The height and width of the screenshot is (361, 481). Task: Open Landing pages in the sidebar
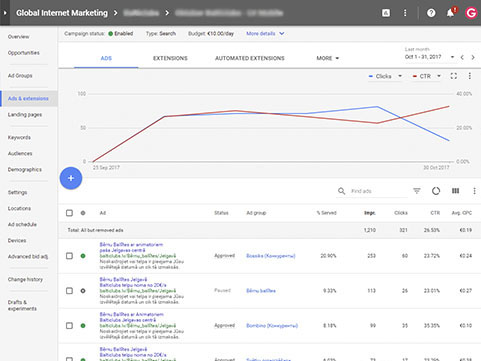[x=25, y=115]
